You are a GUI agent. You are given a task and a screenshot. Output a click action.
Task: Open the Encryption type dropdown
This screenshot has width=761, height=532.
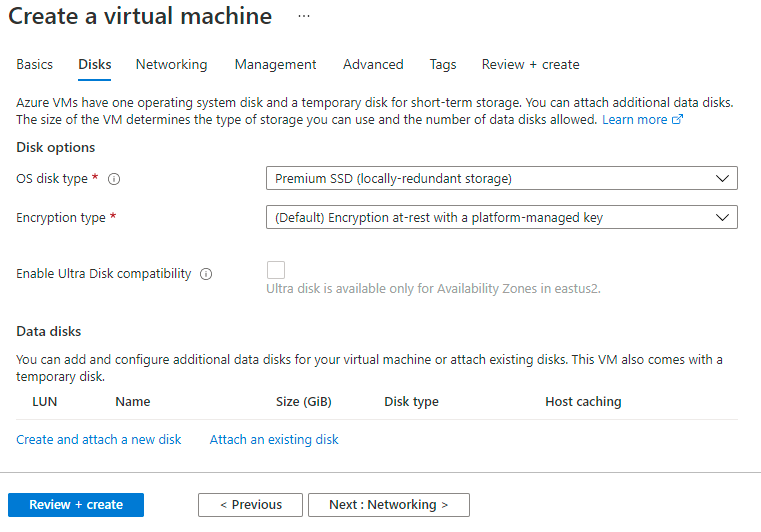(501, 217)
